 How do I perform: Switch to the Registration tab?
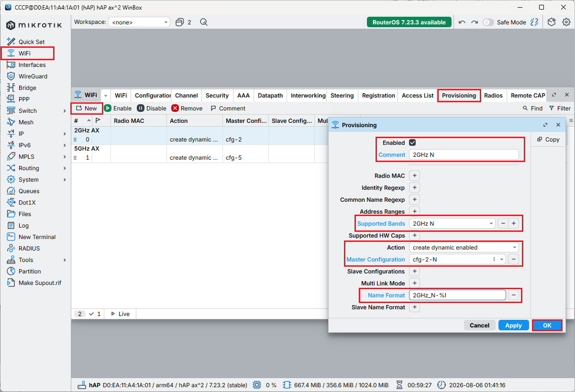coord(378,96)
